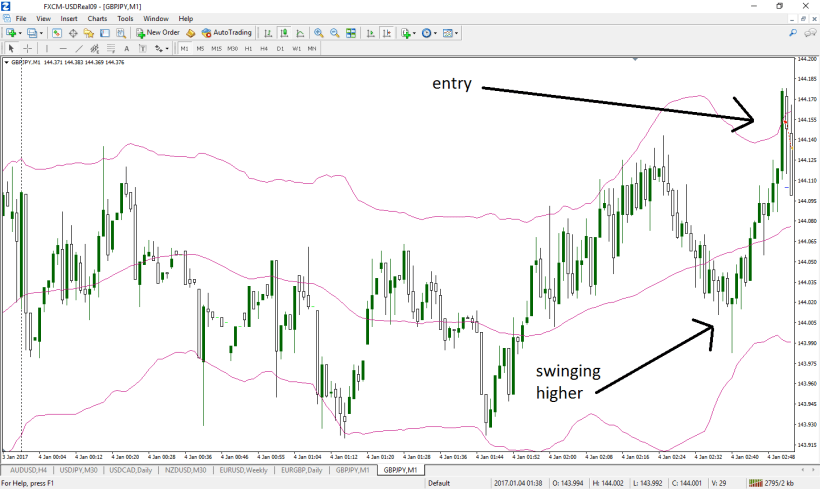820x489 pixels.
Task: Open the Charts menu
Action: point(97,18)
